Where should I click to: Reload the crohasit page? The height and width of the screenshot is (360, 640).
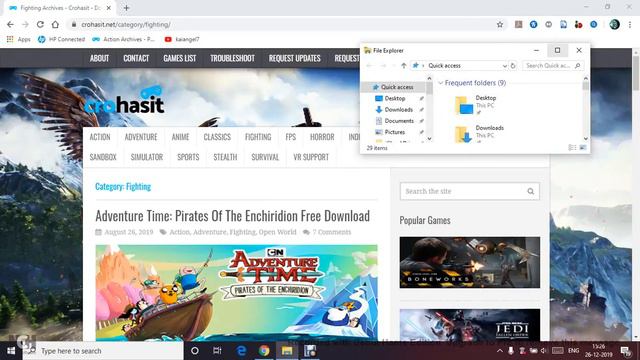coord(40,24)
